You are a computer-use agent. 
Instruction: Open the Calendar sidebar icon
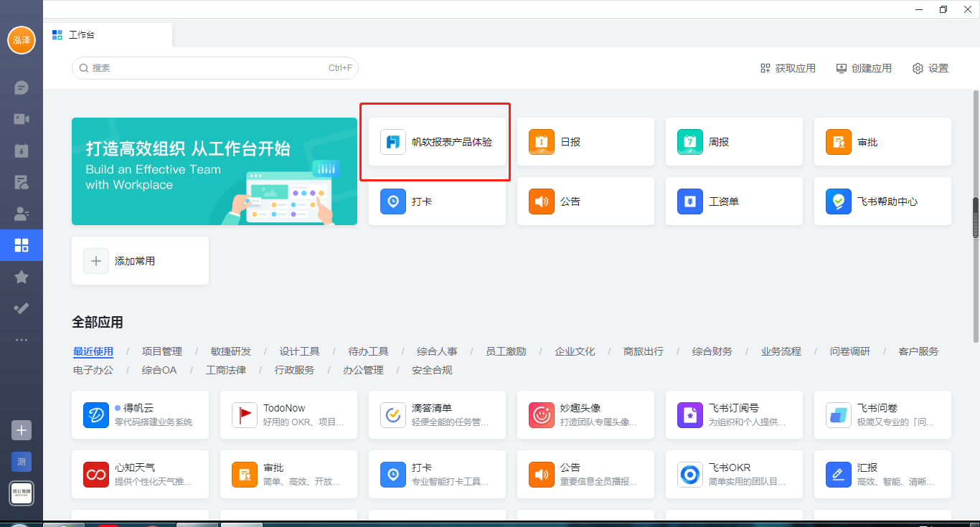[22, 151]
